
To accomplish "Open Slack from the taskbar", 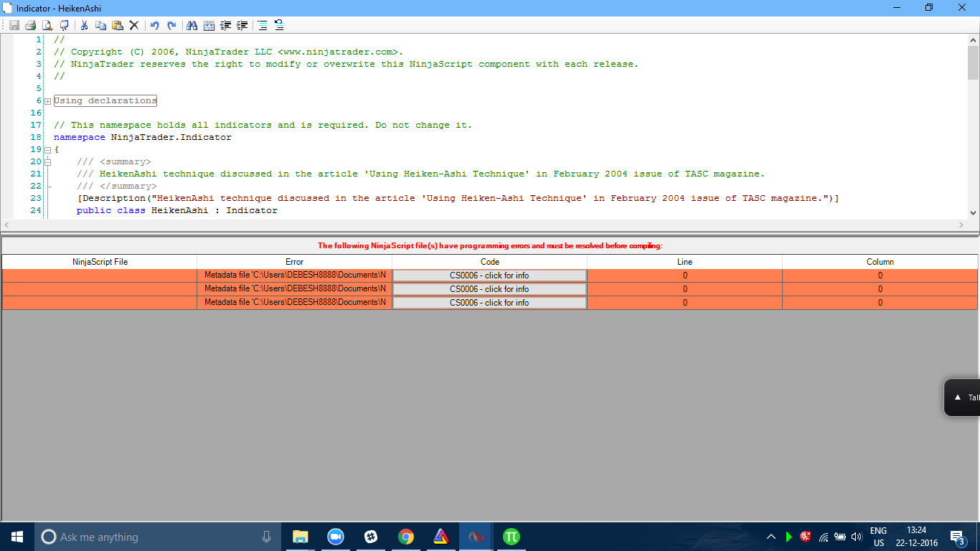I will tap(370, 537).
